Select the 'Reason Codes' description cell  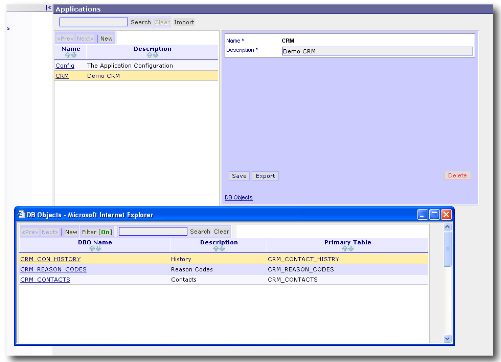[x=192, y=269]
